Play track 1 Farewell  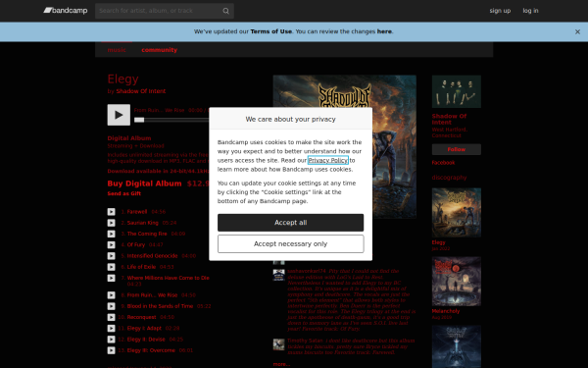click(x=112, y=212)
